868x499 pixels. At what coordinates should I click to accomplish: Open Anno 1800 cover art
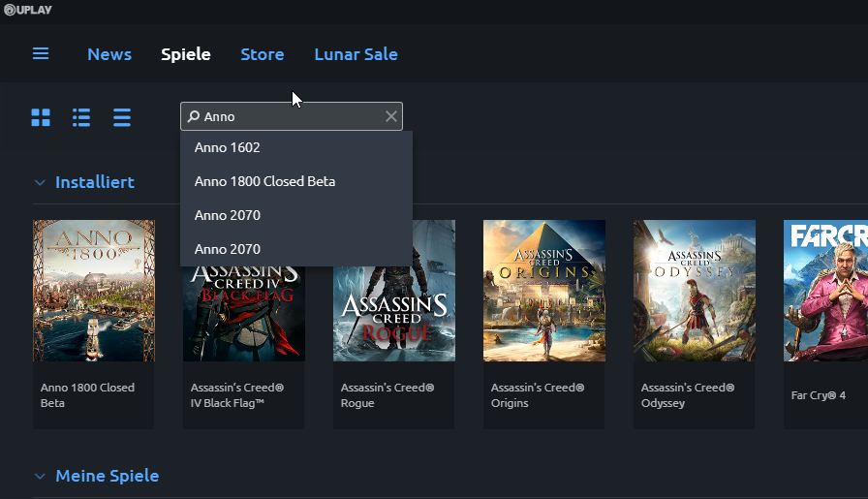pyautogui.click(x=94, y=291)
